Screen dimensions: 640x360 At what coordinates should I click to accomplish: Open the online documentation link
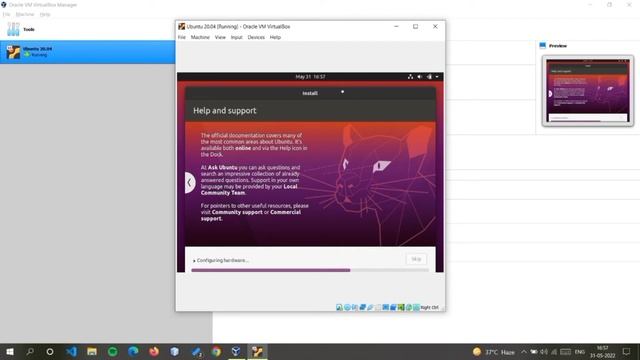point(243,148)
